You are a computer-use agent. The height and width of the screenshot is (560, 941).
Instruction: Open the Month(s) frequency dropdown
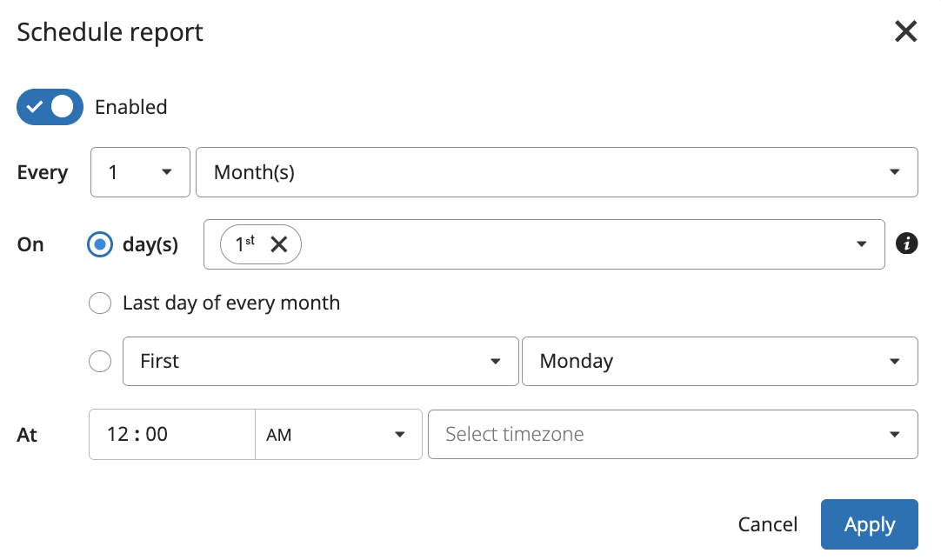(557, 172)
